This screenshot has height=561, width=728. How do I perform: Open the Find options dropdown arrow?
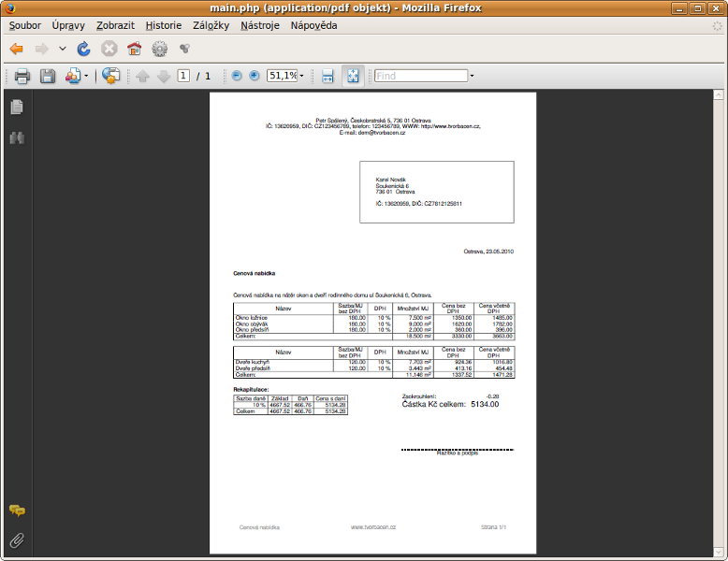(472, 76)
